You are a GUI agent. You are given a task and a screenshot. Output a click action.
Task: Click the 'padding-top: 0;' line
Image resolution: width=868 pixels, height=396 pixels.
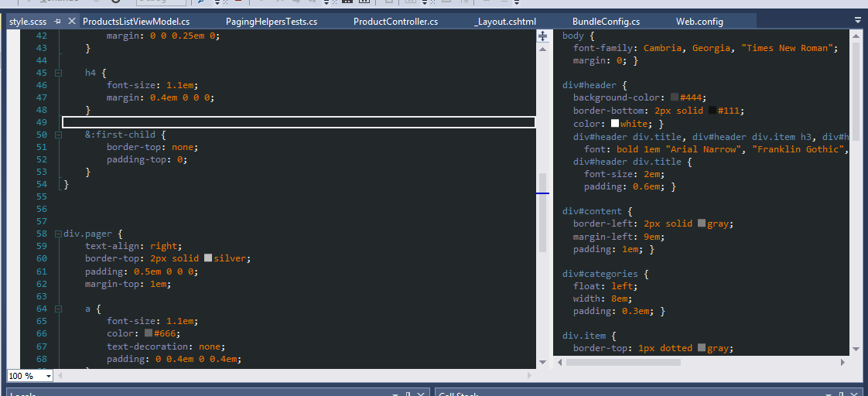(x=147, y=160)
